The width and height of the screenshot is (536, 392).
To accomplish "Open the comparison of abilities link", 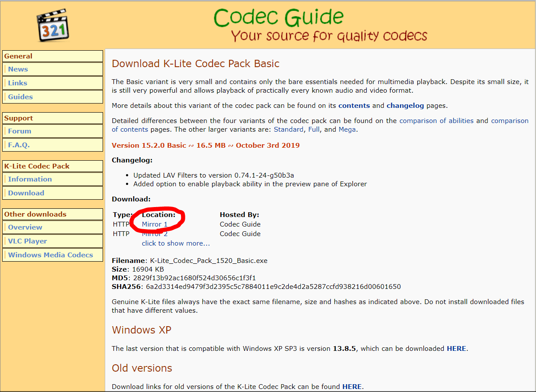I will [436, 121].
